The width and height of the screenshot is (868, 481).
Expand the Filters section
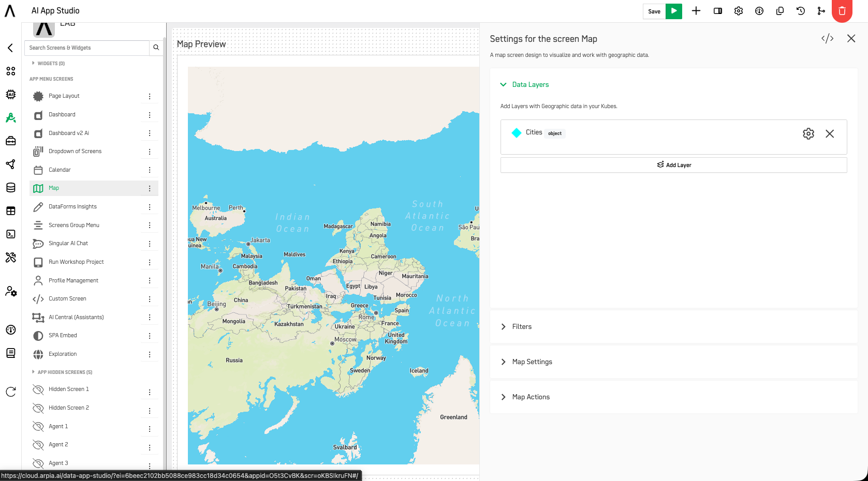point(516,326)
